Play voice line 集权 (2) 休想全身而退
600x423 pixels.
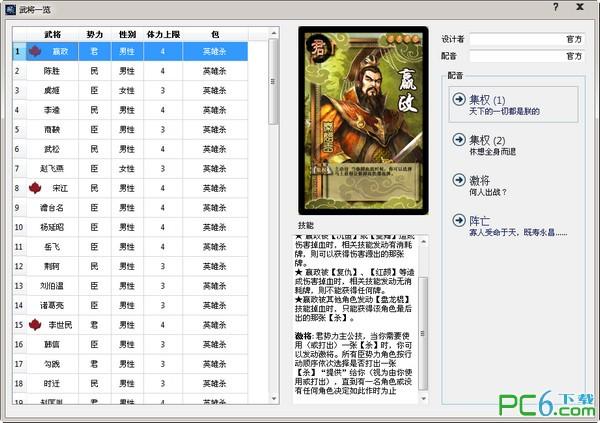[513, 145]
